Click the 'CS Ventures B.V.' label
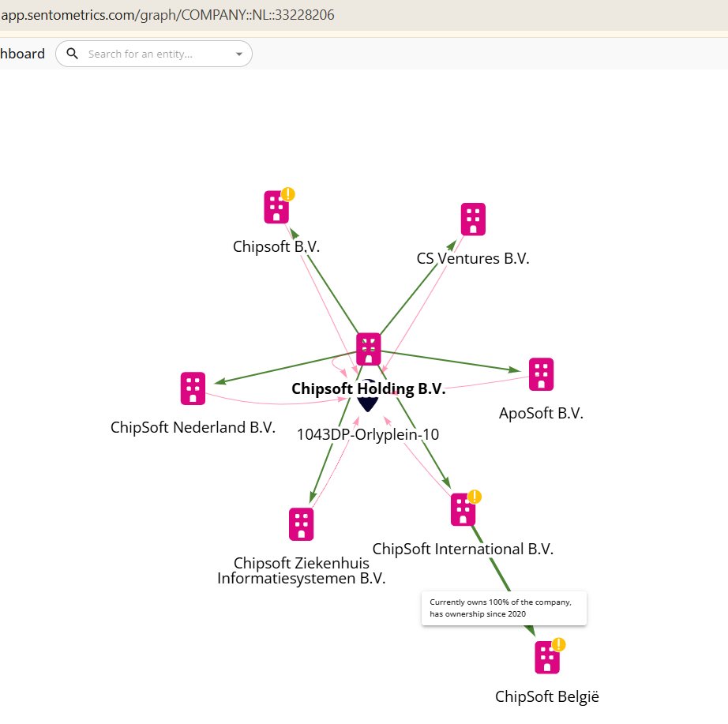The width and height of the screenshot is (728, 724). [x=473, y=258]
